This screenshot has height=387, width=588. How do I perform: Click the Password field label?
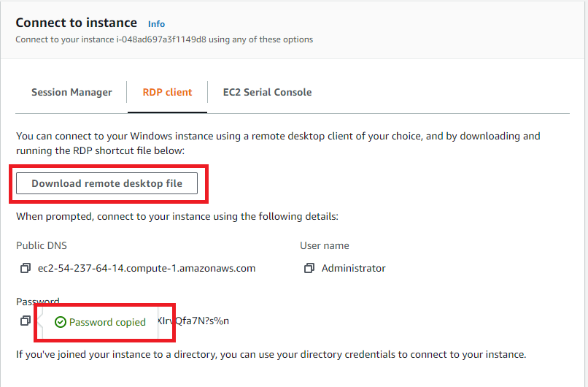click(x=37, y=302)
